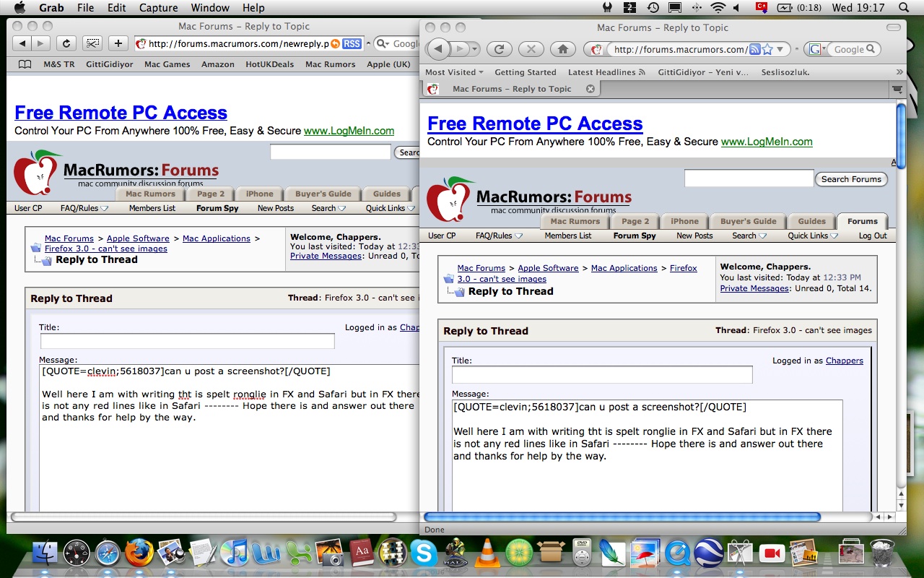Click the Firefox home button

point(563,49)
